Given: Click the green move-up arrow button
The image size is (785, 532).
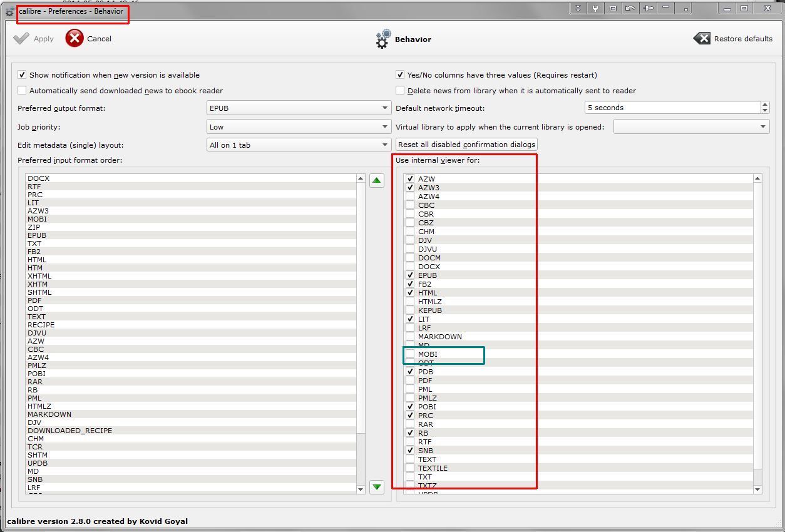Looking at the screenshot, I should tap(376, 181).
